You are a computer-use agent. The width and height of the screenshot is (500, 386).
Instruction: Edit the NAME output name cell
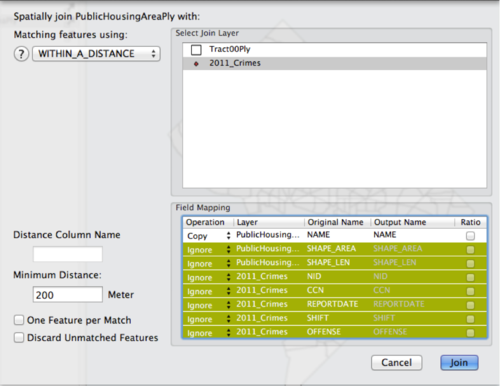[x=412, y=235]
